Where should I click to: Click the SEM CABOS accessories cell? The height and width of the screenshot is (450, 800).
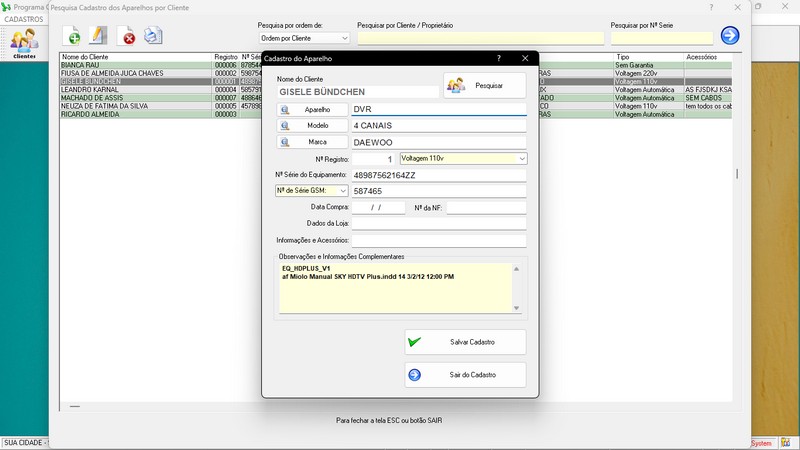coord(708,98)
